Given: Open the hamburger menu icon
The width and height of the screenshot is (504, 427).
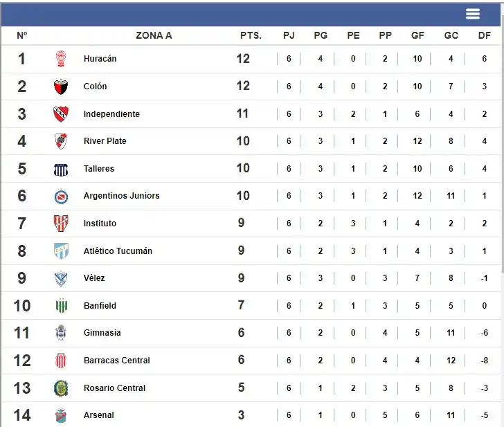Looking at the screenshot, I should click(473, 15).
